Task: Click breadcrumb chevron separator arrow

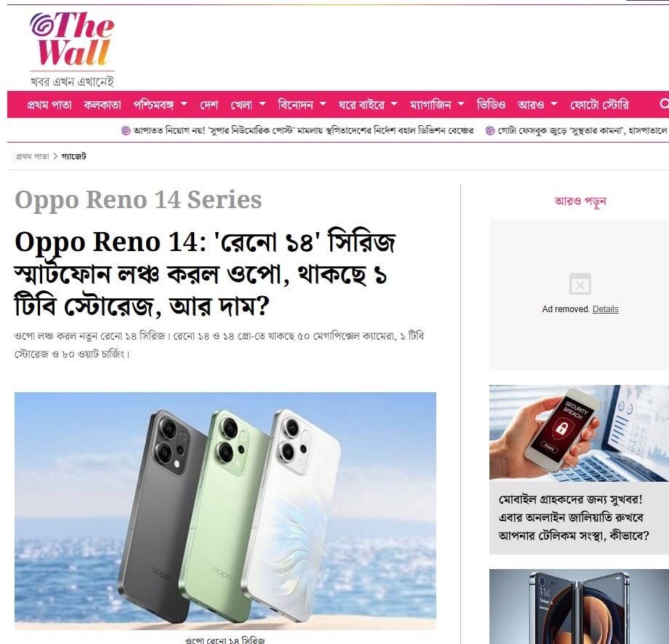Action: click(x=55, y=156)
